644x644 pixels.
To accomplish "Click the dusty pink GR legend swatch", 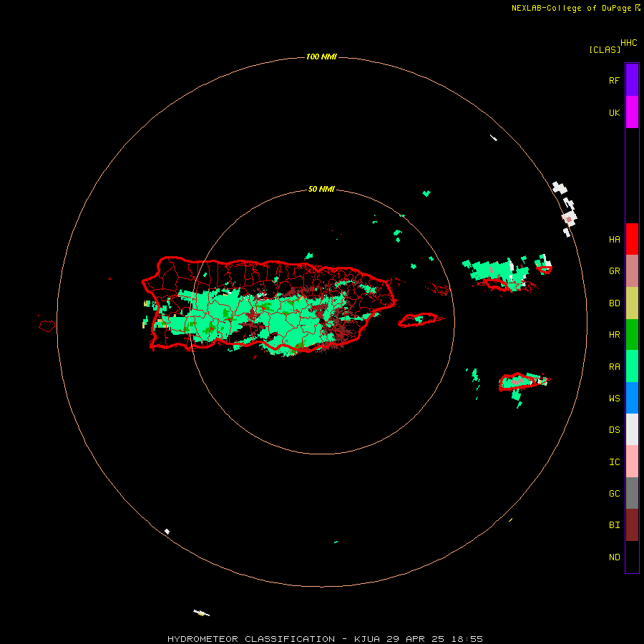I will coord(632,270).
